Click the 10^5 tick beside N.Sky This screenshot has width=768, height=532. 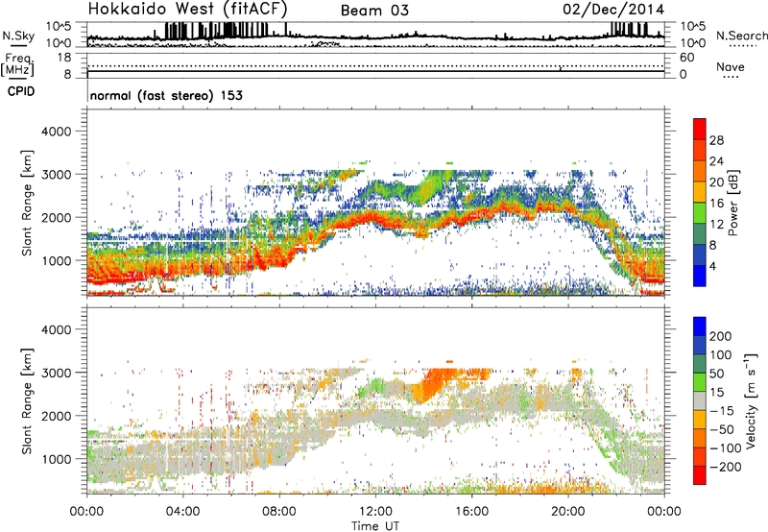[x=60, y=26]
